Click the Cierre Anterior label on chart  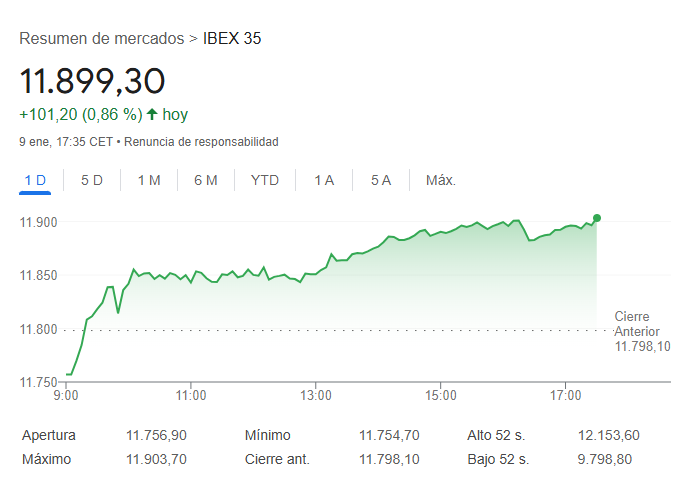coord(638,323)
